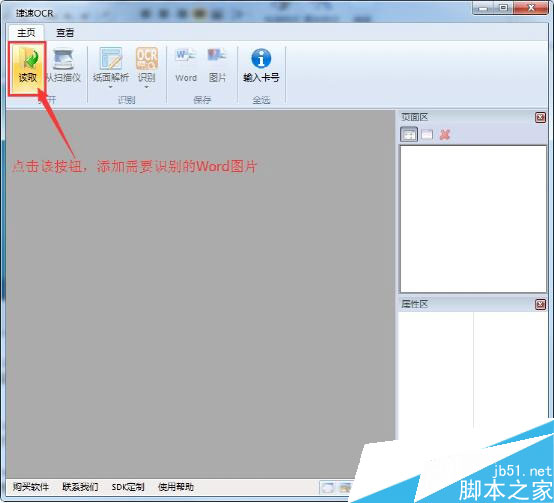Expand the 纸面解析 dropdown arrow
554x503 pixels.
111,87
